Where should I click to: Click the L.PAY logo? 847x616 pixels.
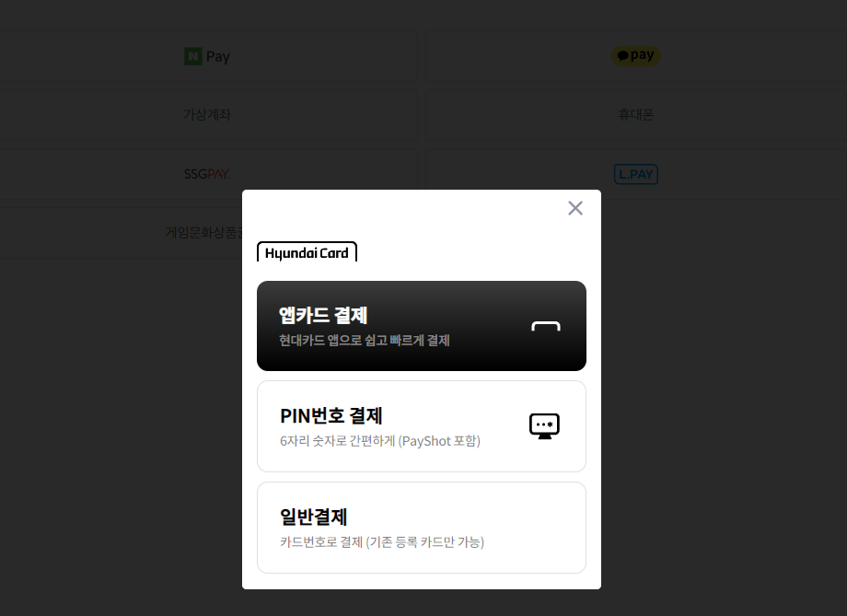636,174
